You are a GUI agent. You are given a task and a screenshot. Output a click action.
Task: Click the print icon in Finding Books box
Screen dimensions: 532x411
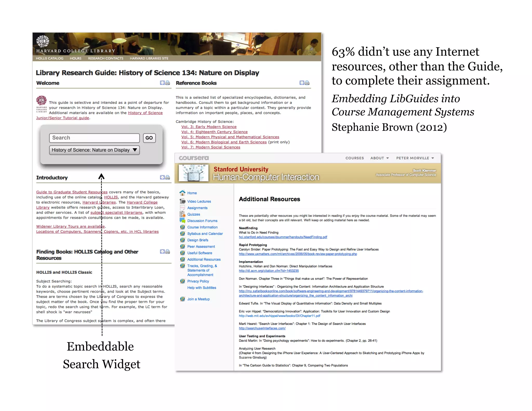pyautogui.click(x=168, y=251)
